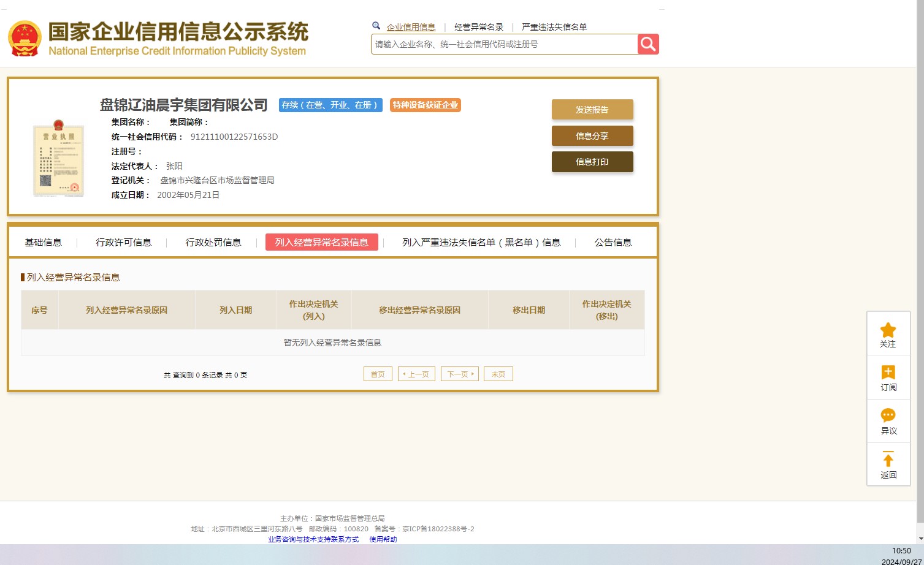Screen dimensions: 924x565
Task: Click the 序号 column header
Action: 39,310
